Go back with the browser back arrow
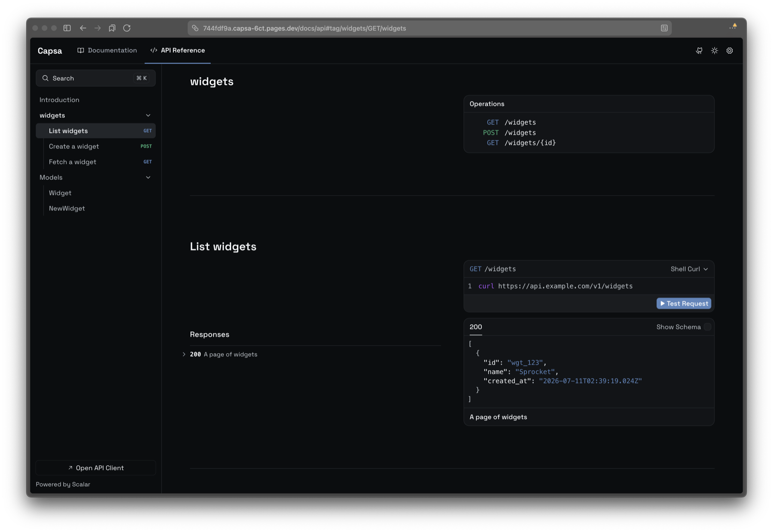 (x=83, y=28)
